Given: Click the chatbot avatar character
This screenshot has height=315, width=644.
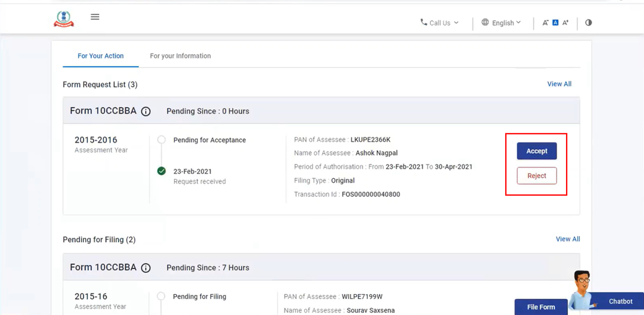Looking at the screenshot, I should pyautogui.click(x=582, y=290).
